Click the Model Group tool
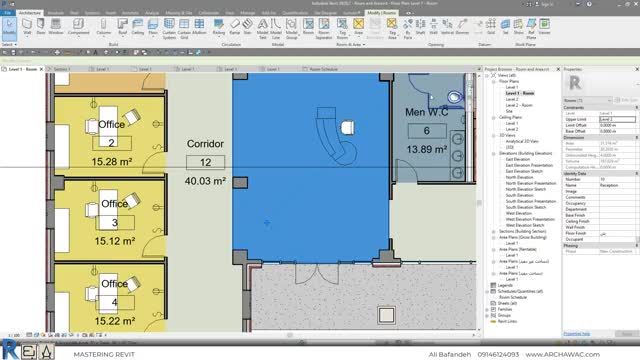Screen dimensions: 640x360 point(291,29)
